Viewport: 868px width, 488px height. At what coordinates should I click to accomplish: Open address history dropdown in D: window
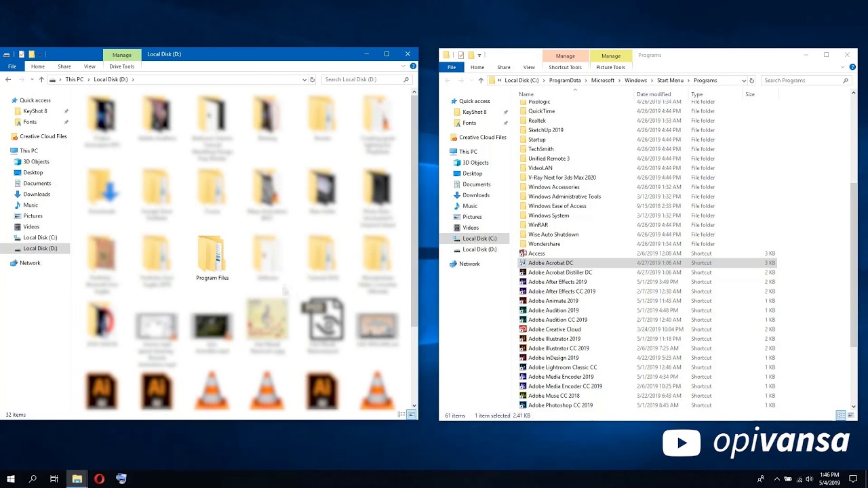(x=304, y=79)
